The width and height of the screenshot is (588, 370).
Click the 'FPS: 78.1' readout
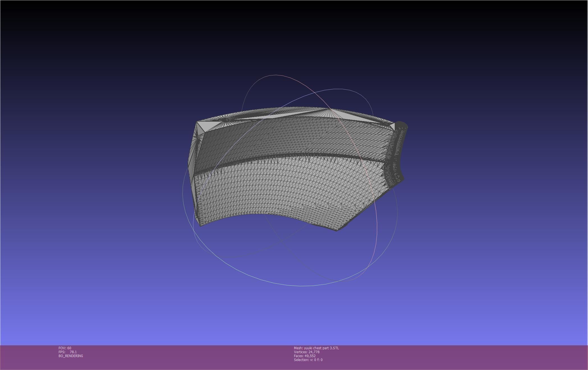tap(68, 352)
